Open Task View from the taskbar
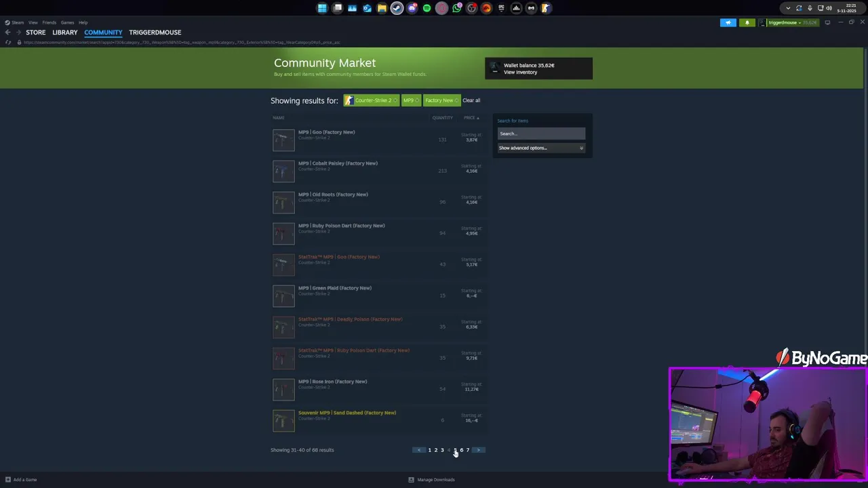This screenshot has width=868, height=488. (x=337, y=8)
